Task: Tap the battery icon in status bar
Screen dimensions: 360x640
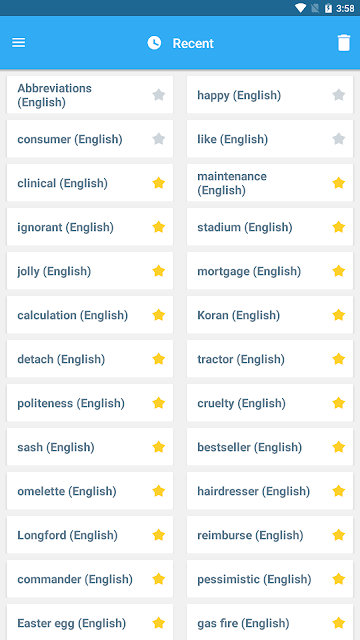Action: tap(328, 8)
